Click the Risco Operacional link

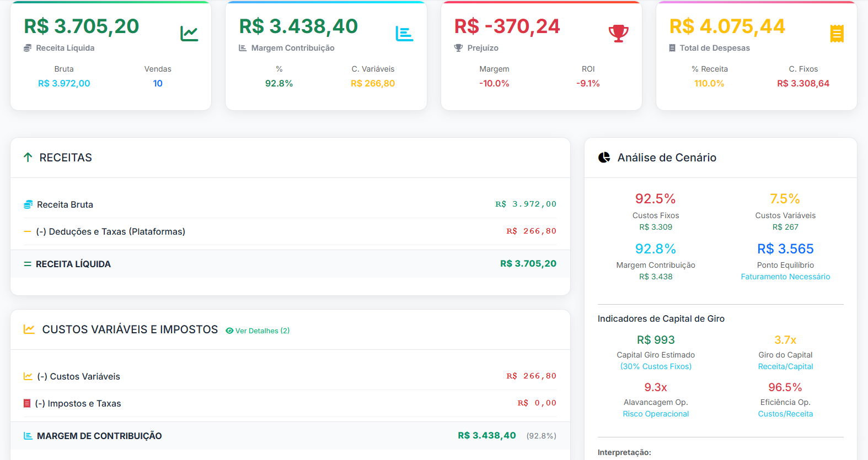[x=656, y=414]
